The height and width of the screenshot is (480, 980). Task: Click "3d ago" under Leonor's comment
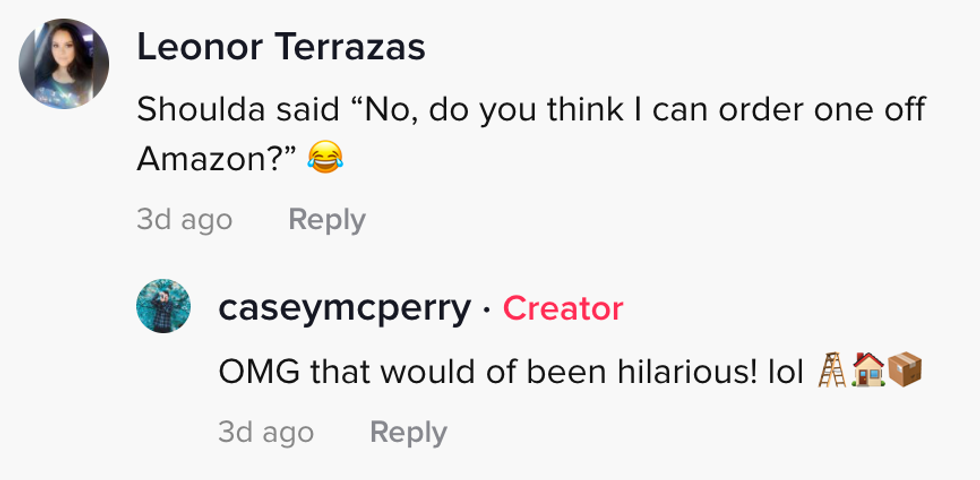[184, 219]
